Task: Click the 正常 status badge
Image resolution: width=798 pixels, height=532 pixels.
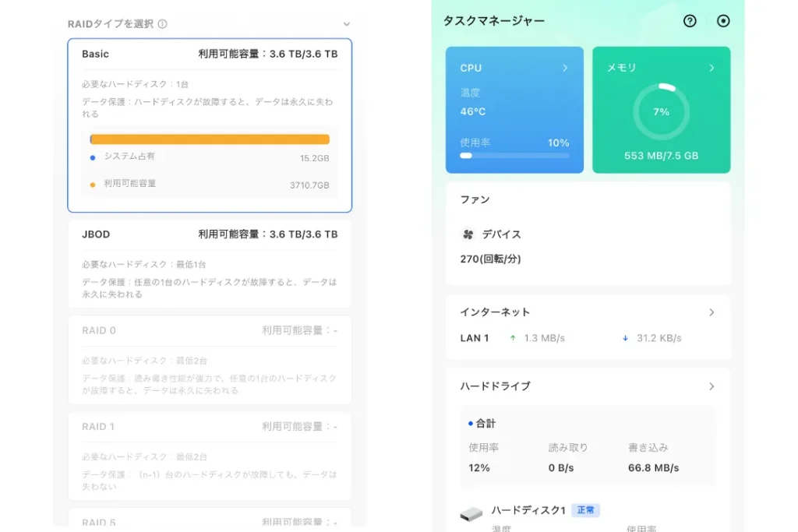Action: tap(585, 509)
